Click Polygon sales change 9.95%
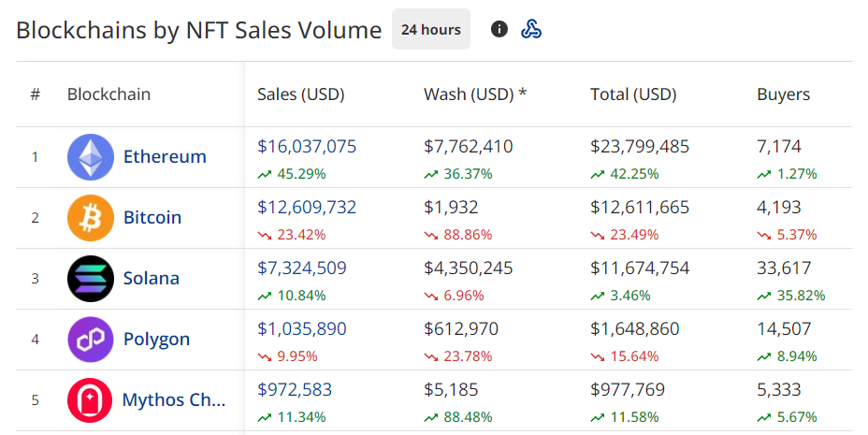This screenshot has width=868, height=435. click(x=288, y=357)
